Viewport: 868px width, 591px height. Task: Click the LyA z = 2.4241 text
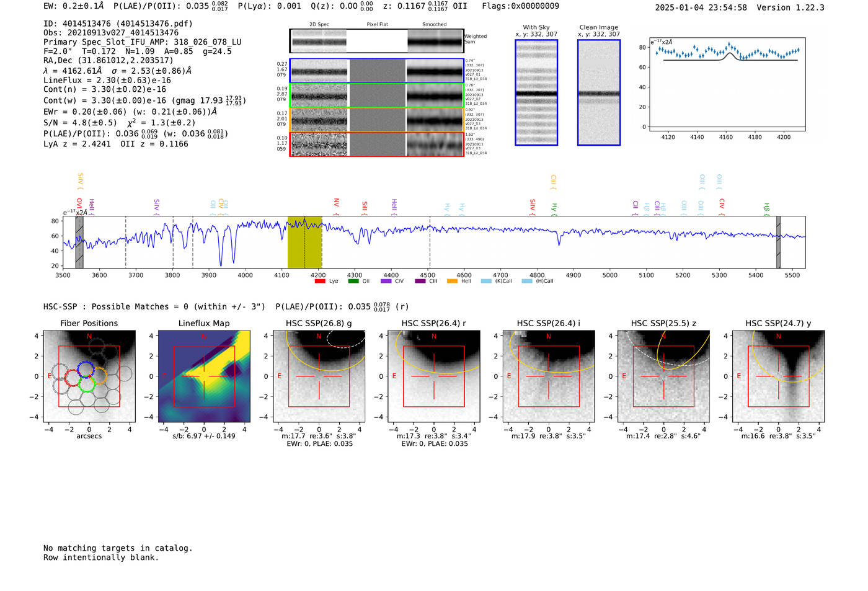[77, 144]
